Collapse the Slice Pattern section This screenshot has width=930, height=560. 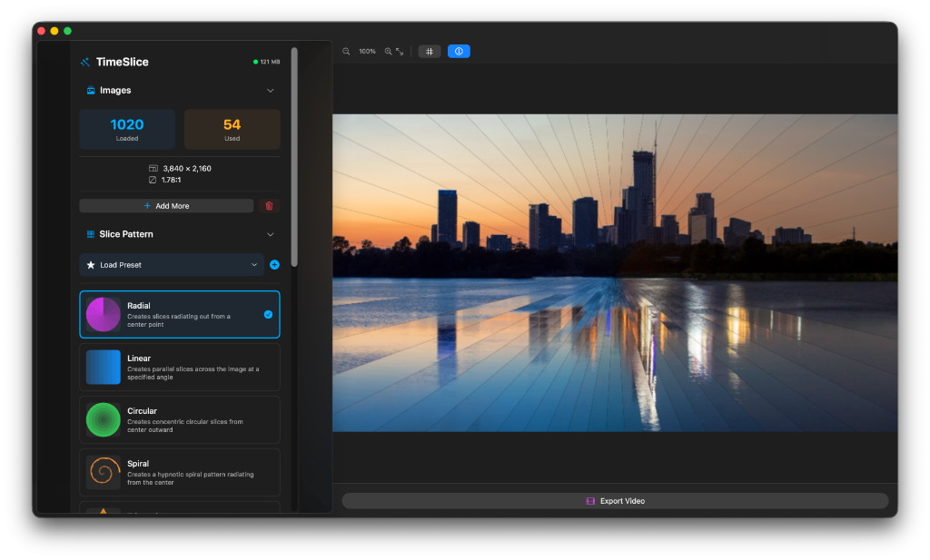pyautogui.click(x=270, y=234)
